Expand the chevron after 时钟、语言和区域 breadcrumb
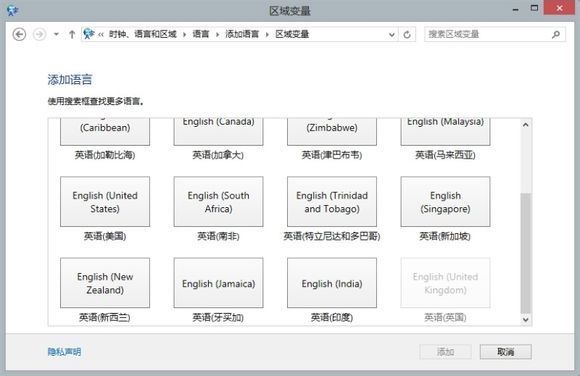This screenshot has height=376, width=580. [184, 35]
